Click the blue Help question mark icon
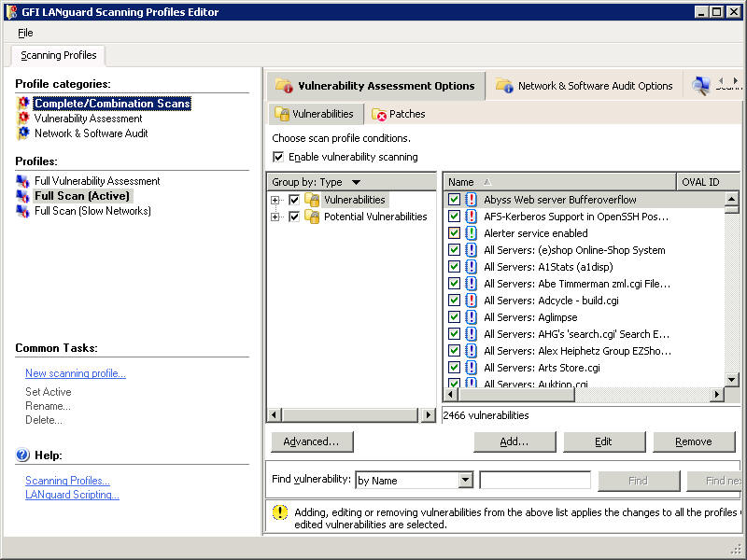The height and width of the screenshot is (560, 747). click(22, 455)
